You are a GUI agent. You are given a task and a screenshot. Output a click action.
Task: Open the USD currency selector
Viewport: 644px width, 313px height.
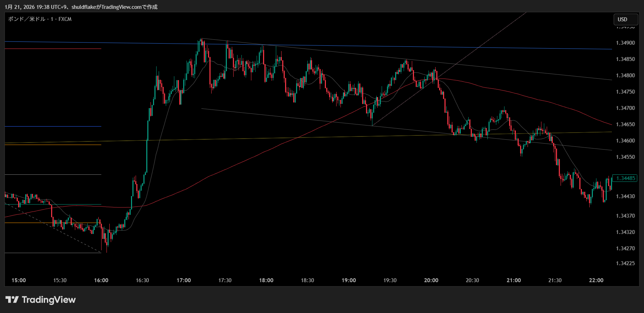pos(626,19)
